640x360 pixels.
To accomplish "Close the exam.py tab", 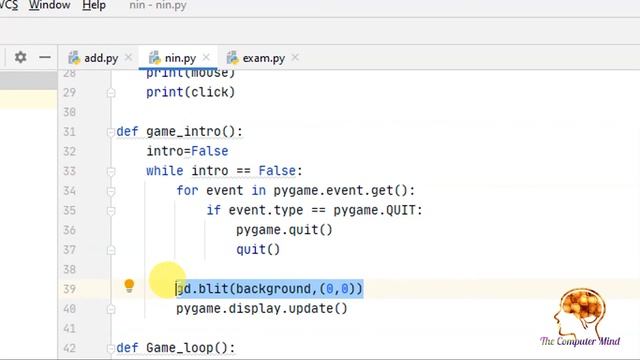I will click(x=295, y=58).
